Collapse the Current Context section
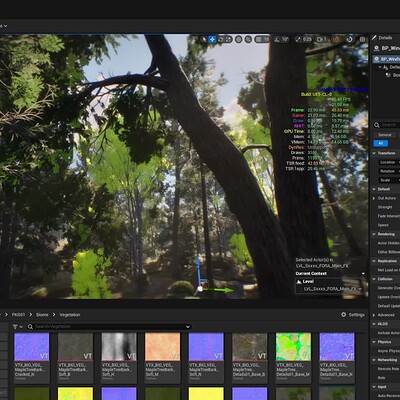The width and height of the screenshot is (400, 400). 363,274
